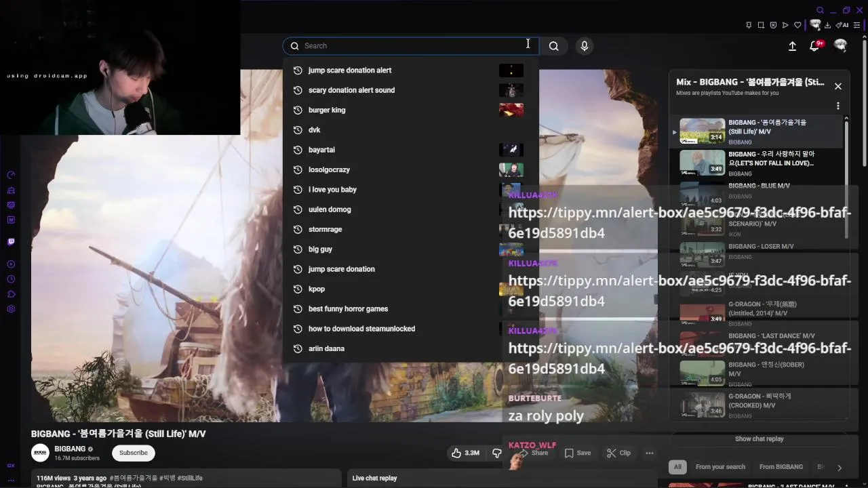Select the 'kpop' search suggestion

tap(411, 289)
